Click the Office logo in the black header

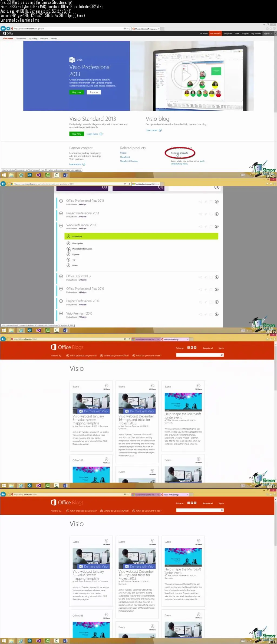click(x=8, y=33)
